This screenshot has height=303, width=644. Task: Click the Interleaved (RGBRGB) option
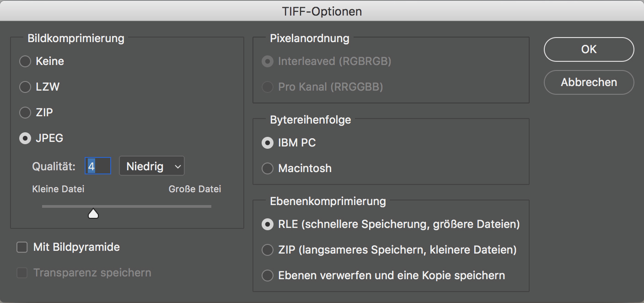pyautogui.click(x=267, y=61)
